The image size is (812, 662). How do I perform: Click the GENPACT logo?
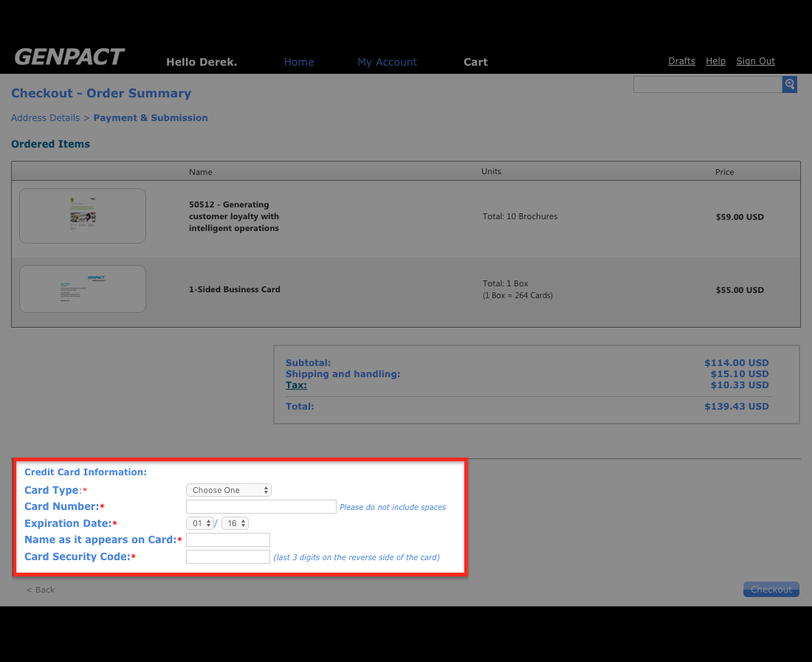tap(69, 57)
